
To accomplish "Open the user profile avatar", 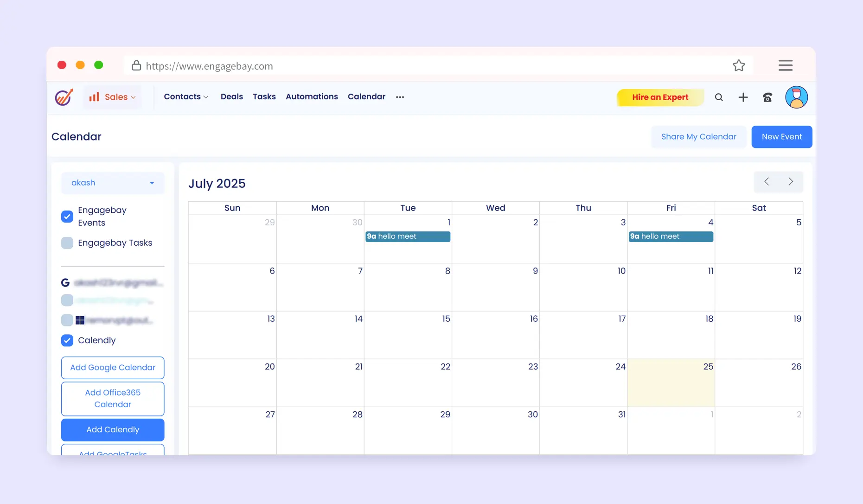I will pyautogui.click(x=796, y=97).
